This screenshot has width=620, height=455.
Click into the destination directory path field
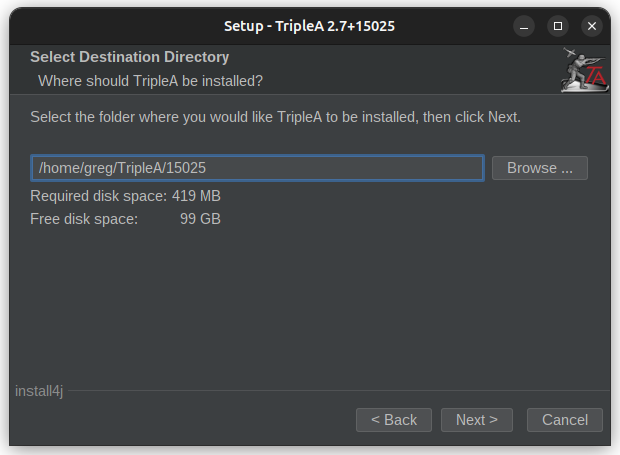(257, 168)
